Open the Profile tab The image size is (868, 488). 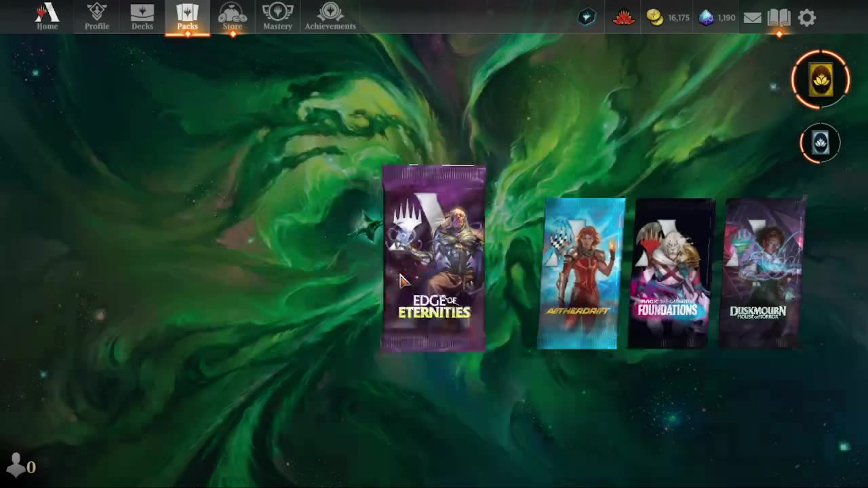click(x=97, y=17)
